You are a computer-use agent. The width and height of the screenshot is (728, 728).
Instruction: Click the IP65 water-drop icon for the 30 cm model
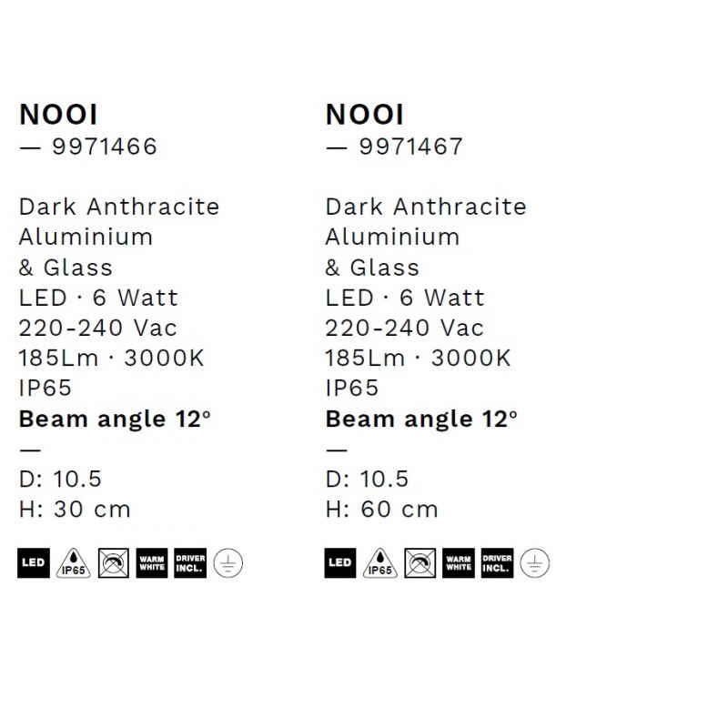coord(74,564)
